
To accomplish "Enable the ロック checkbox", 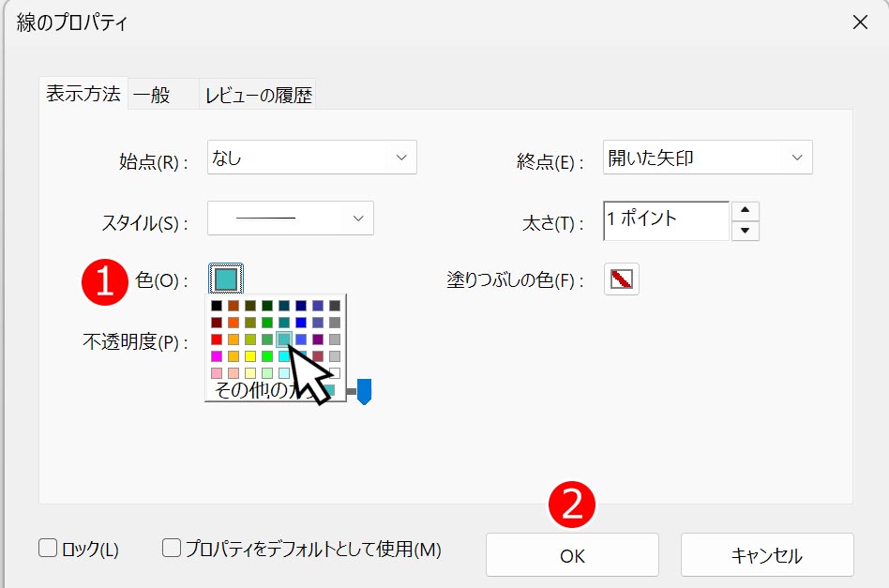I will [45, 548].
